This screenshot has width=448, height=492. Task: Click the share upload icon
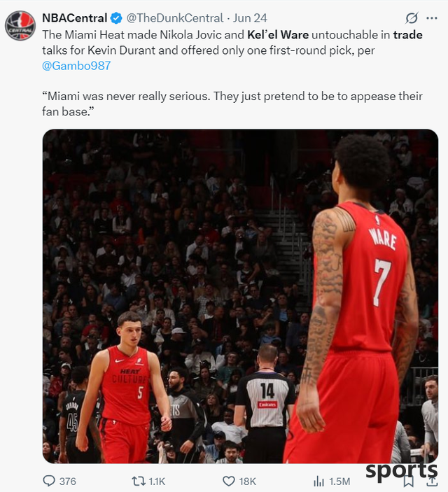pos(432,481)
